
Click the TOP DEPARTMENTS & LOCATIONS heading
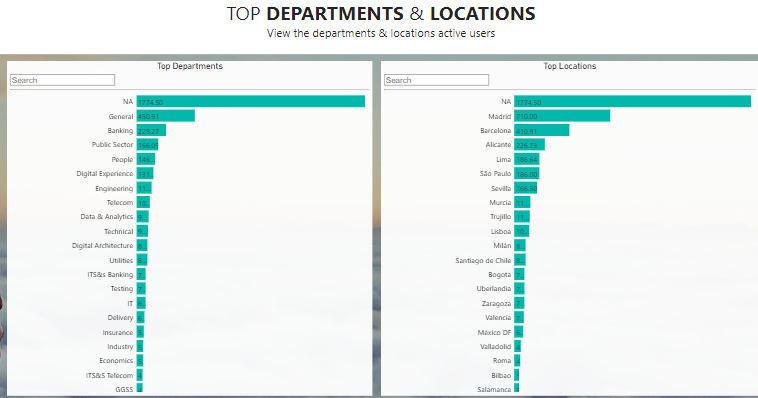[381, 14]
